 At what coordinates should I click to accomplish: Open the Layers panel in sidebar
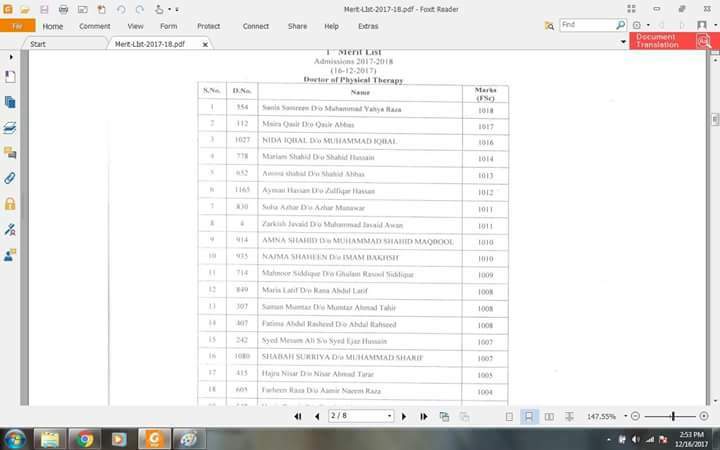click(x=10, y=128)
